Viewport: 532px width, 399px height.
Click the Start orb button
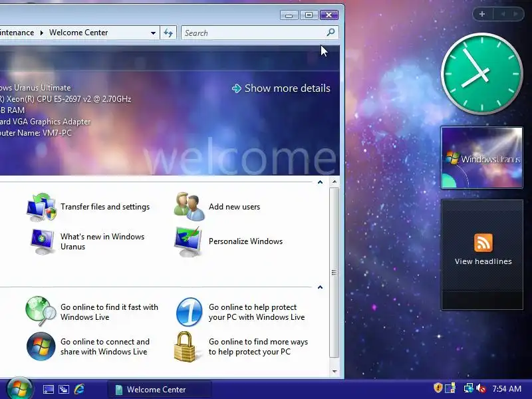click(x=20, y=389)
